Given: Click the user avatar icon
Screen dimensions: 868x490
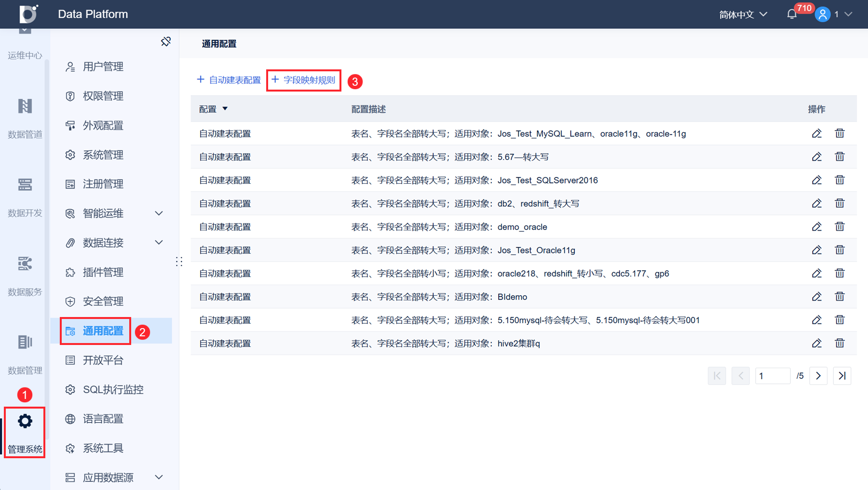Looking at the screenshot, I should coord(823,14).
